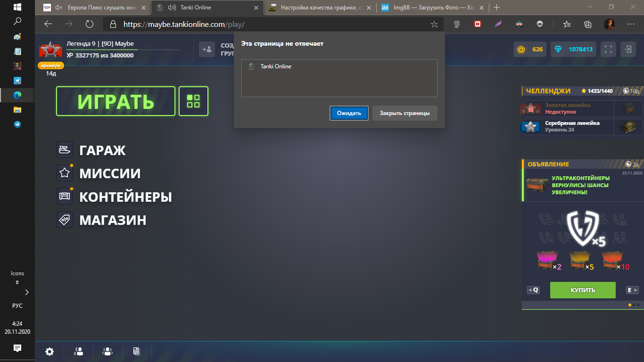Show previous announcement with Q arrow
Image resolution: width=644 pixels, height=362 pixels.
pos(533,290)
